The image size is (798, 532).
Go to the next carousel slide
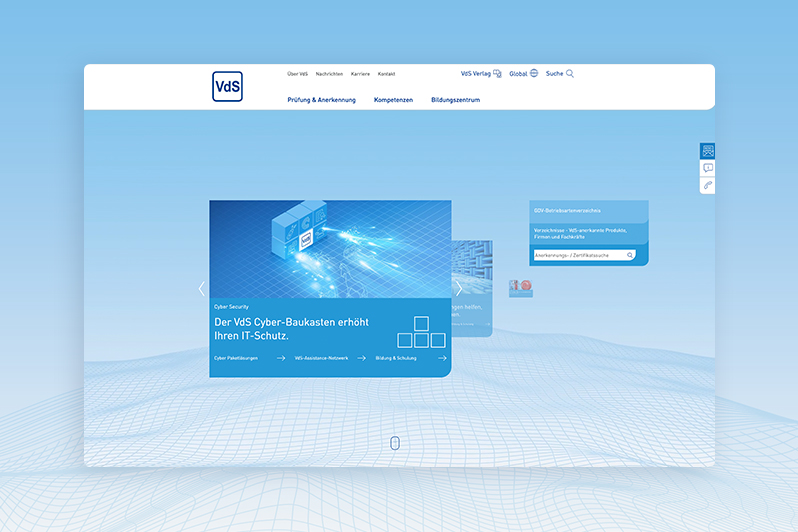pyautogui.click(x=459, y=289)
